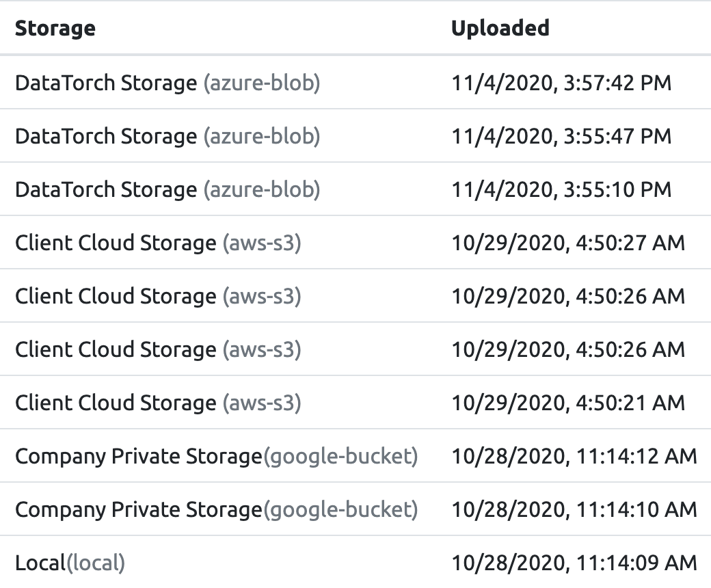This screenshot has height=588, width=711.
Task: Click the first (azure-blob) provider label
Action: click(x=262, y=83)
